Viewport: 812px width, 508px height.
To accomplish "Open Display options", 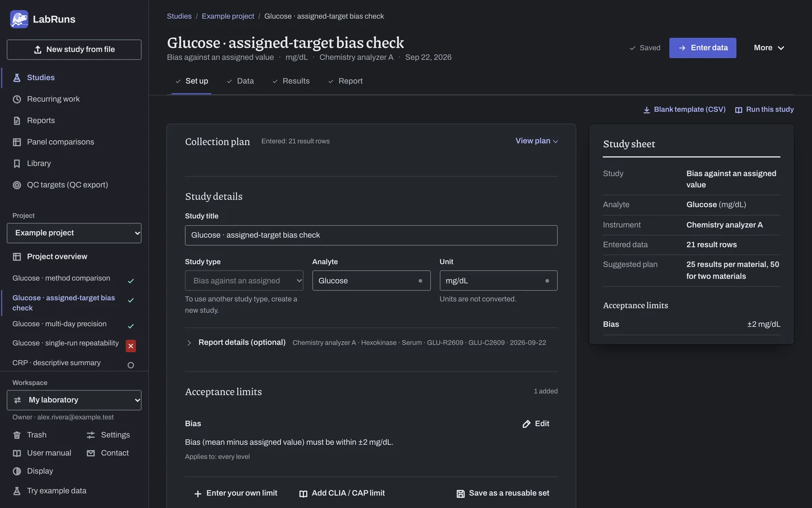I will 33,471.
